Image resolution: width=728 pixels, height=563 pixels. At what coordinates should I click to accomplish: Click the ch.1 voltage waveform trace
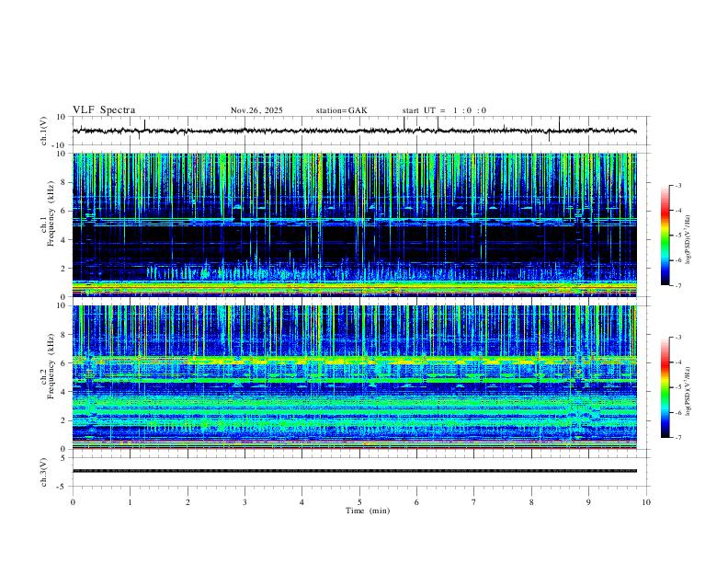[354, 131]
